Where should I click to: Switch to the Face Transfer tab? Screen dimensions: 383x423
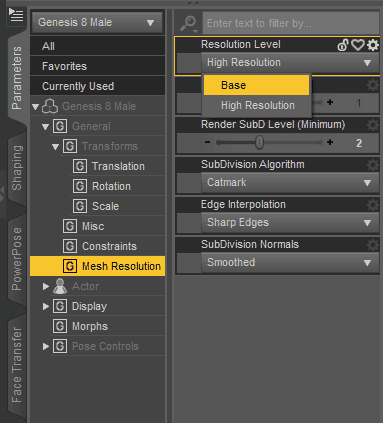(16, 364)
